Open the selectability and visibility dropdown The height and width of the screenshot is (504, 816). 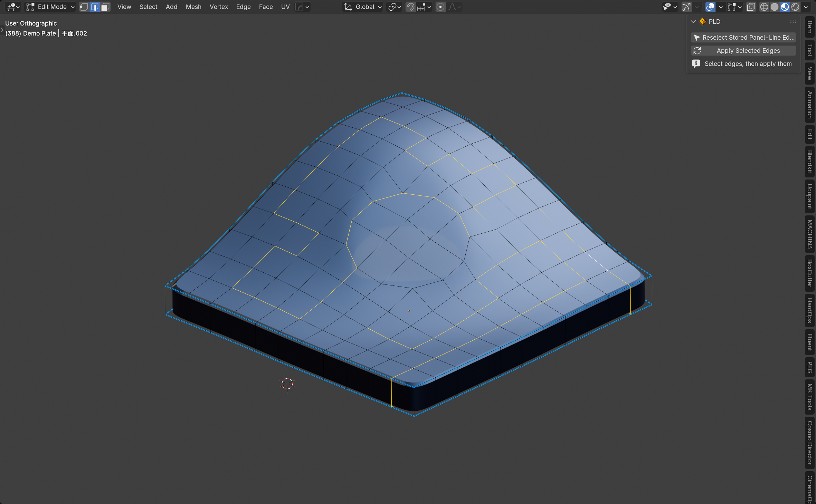(670, 7)
